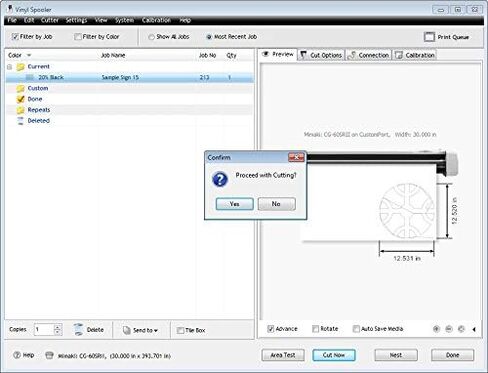Open the System menu
Viewport: 488px width, 373px height.
tap(124, 20)
